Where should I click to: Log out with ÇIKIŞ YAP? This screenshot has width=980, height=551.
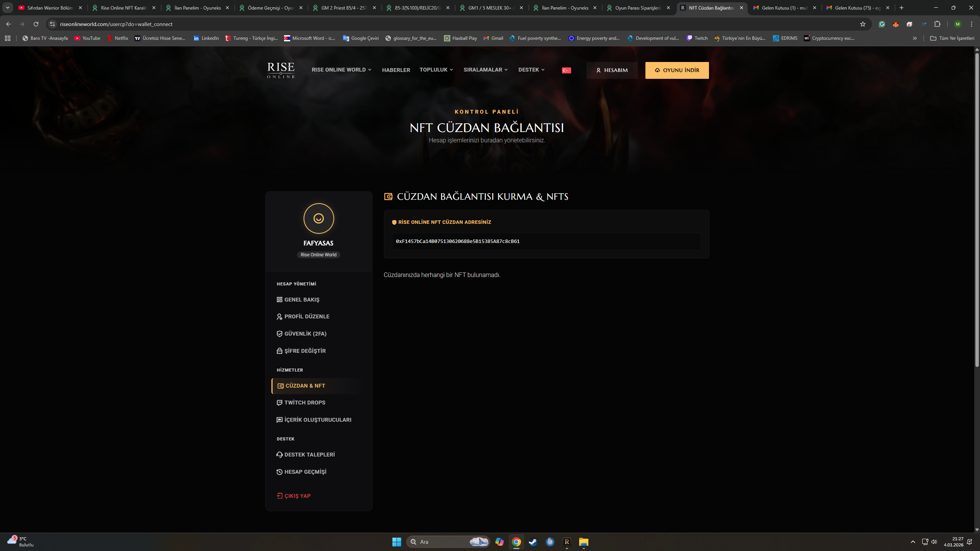click(x=294, y=496)
